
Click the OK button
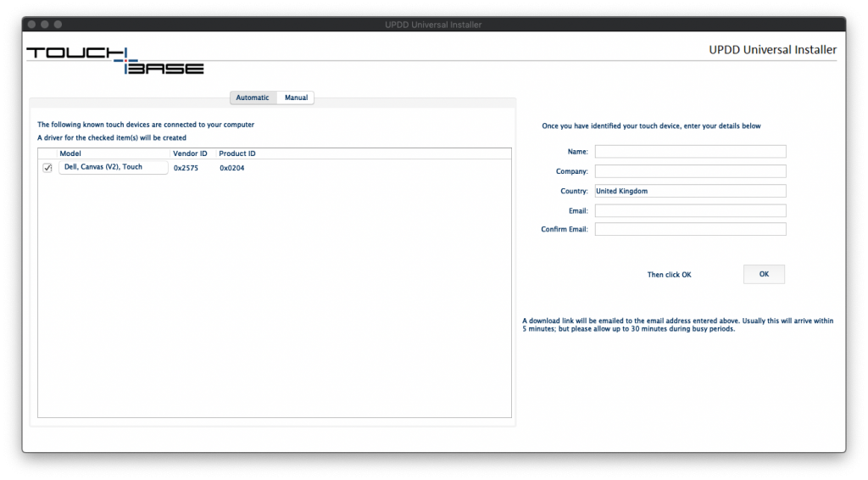click(x=764, y=274)
